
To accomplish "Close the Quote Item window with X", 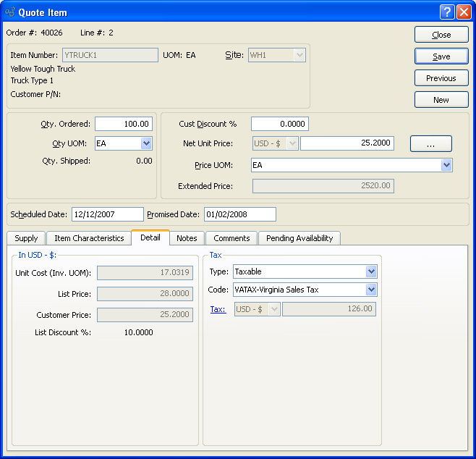I will tap(464, 12).
